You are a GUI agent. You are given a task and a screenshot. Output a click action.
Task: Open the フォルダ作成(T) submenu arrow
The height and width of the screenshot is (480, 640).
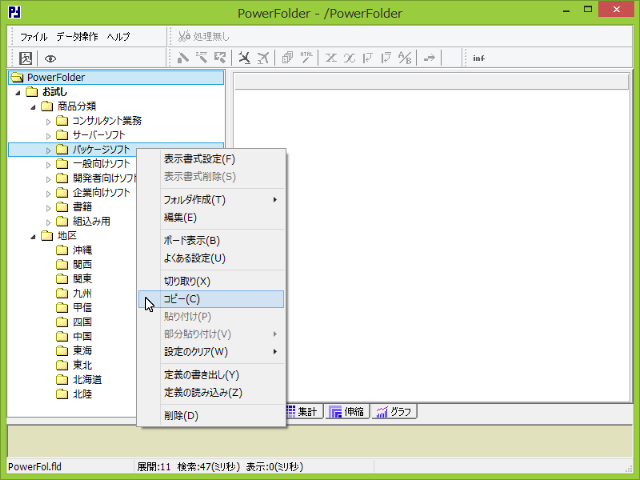275,200
